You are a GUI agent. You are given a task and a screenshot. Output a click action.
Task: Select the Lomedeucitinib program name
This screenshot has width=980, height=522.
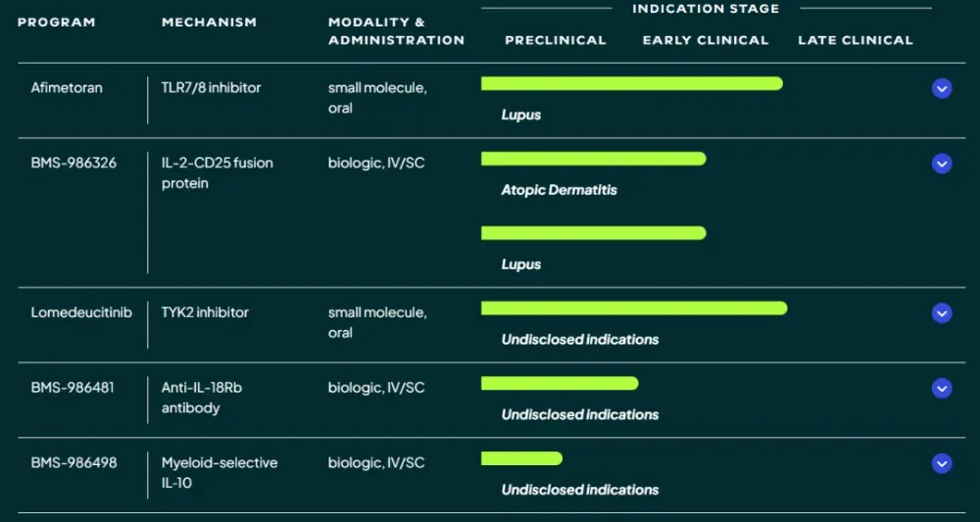(x=81, y=312)
